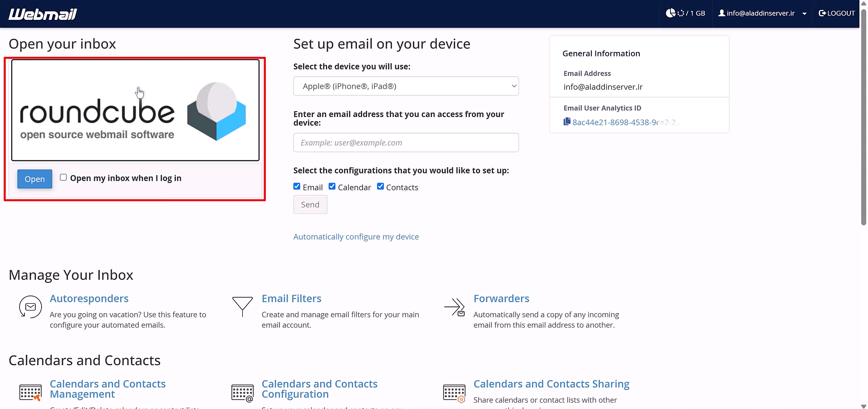Open 'Automatically configure my device' link

point(356,237)
